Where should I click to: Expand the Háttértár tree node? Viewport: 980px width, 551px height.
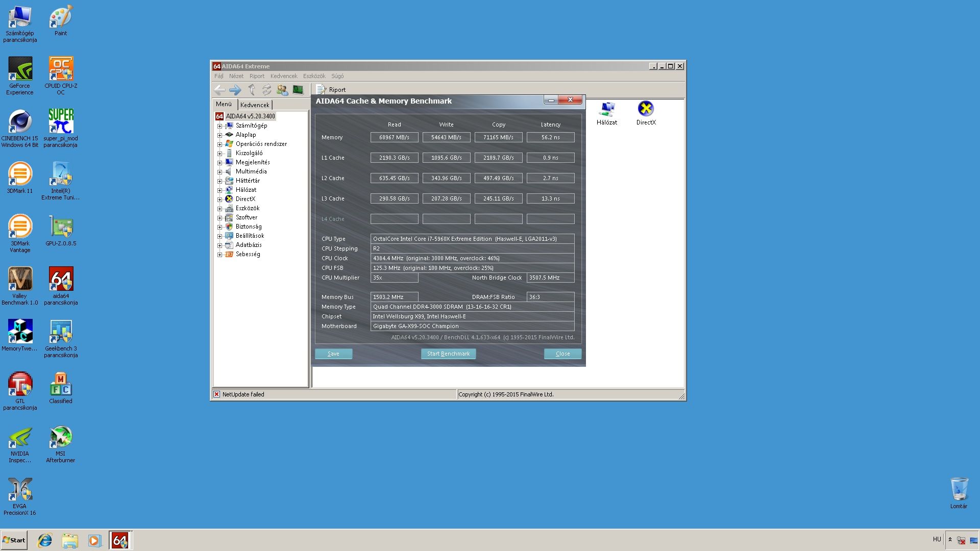pos(219,181)
